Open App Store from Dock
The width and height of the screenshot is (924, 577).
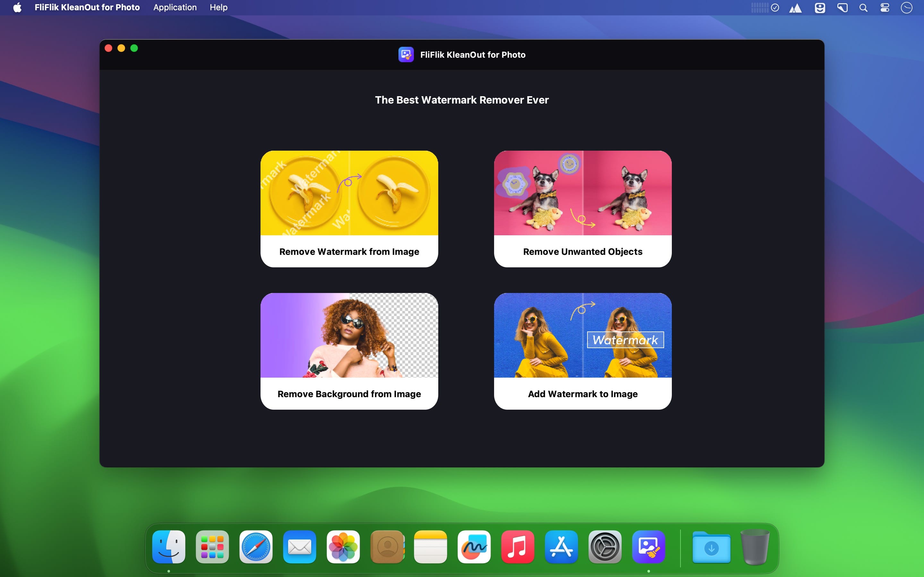tap(561, 547)
